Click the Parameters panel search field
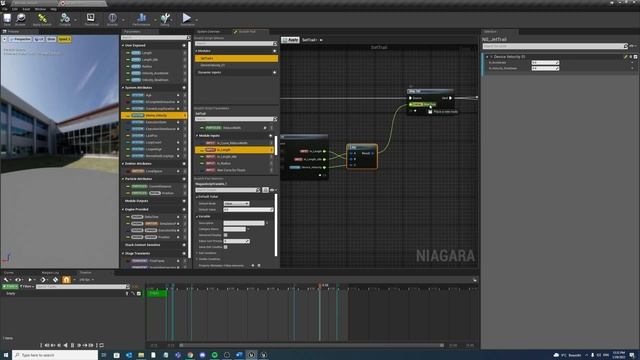640x360 pixels. coord(156,38)
